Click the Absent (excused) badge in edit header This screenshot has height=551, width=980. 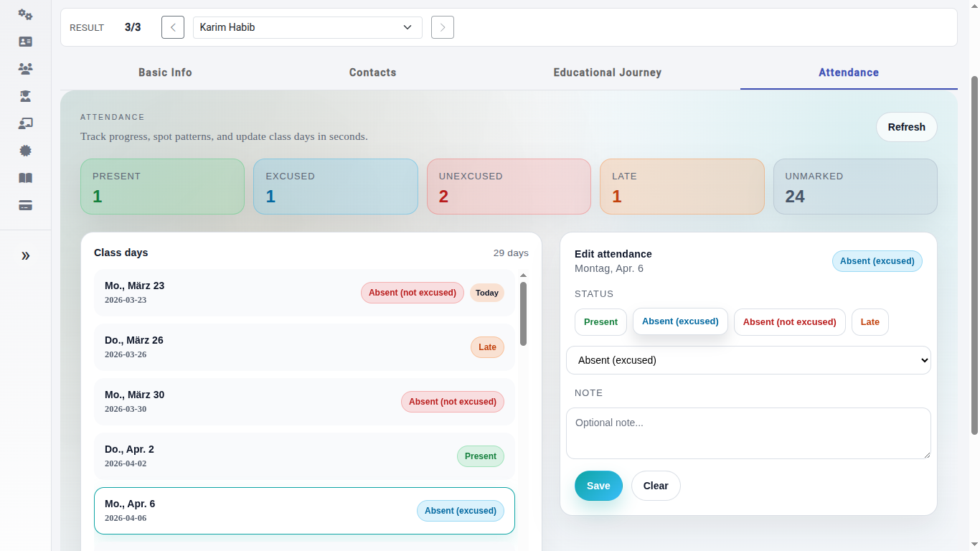[877, 261]
